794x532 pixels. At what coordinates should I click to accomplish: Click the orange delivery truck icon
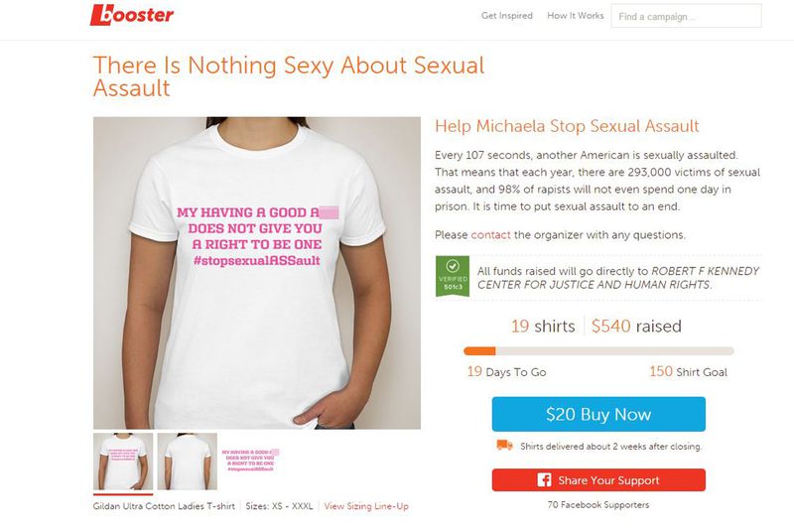[x=504, y=445]
